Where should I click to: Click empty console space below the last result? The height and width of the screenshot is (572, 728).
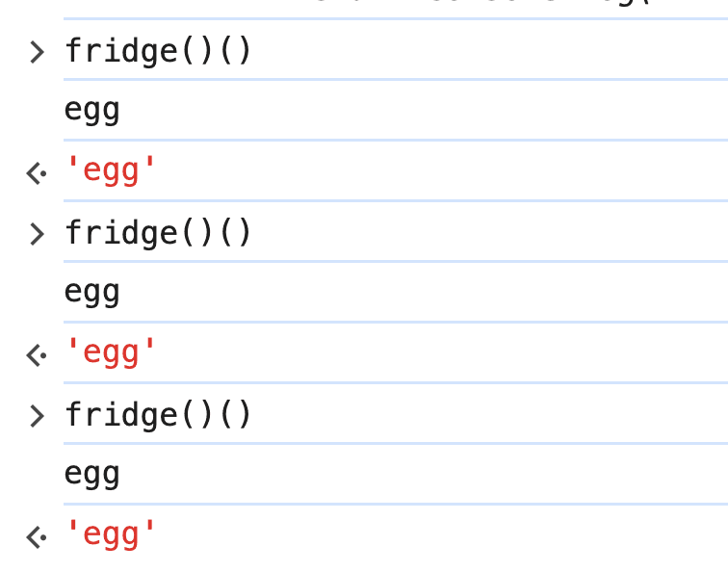tap(385, 561)
